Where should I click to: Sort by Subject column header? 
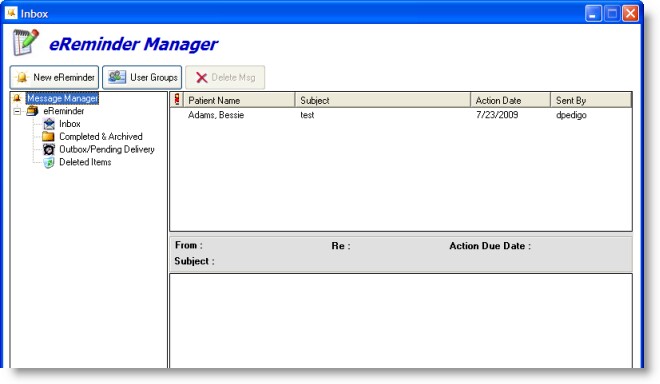click(383, 100)
